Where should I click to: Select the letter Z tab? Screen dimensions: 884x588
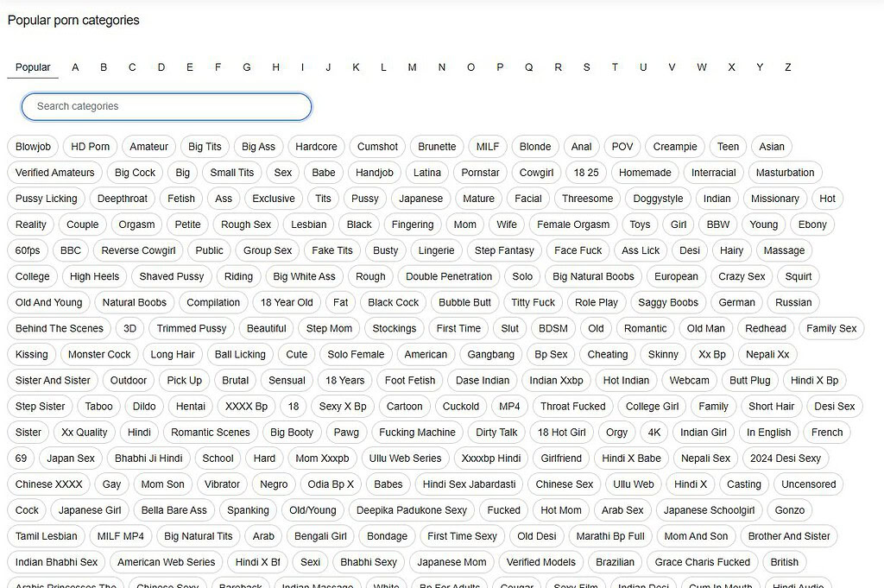pos(787,67)
